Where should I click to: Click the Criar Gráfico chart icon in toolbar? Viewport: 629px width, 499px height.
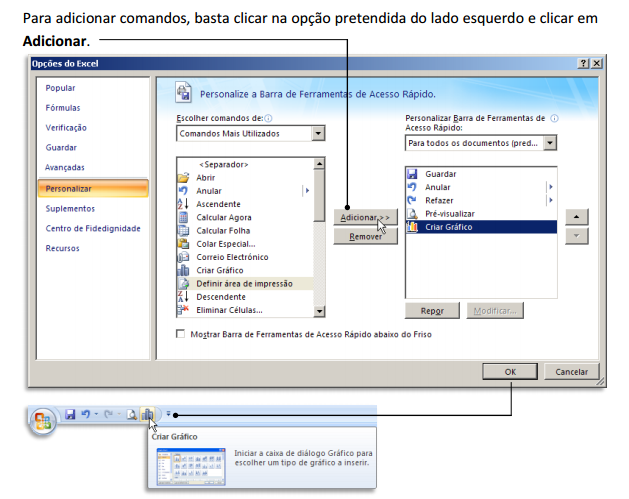tap(147, 414)
